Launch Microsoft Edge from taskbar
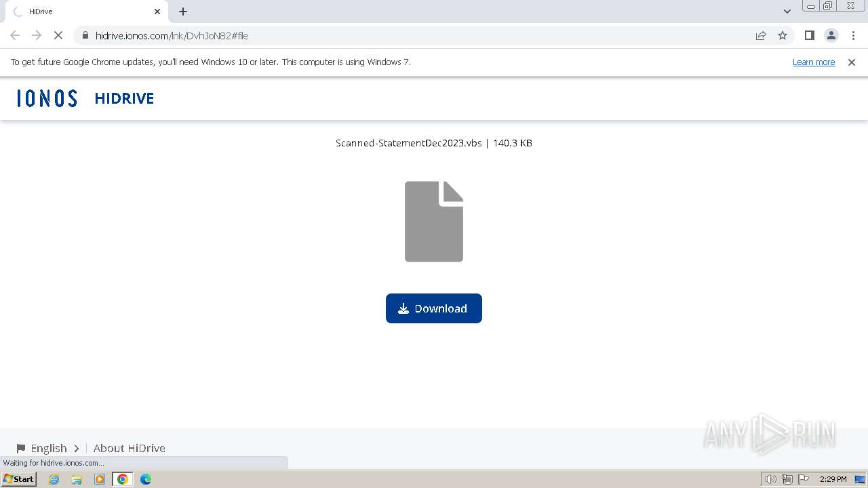 pyautogui.click(x=146, y=479)
